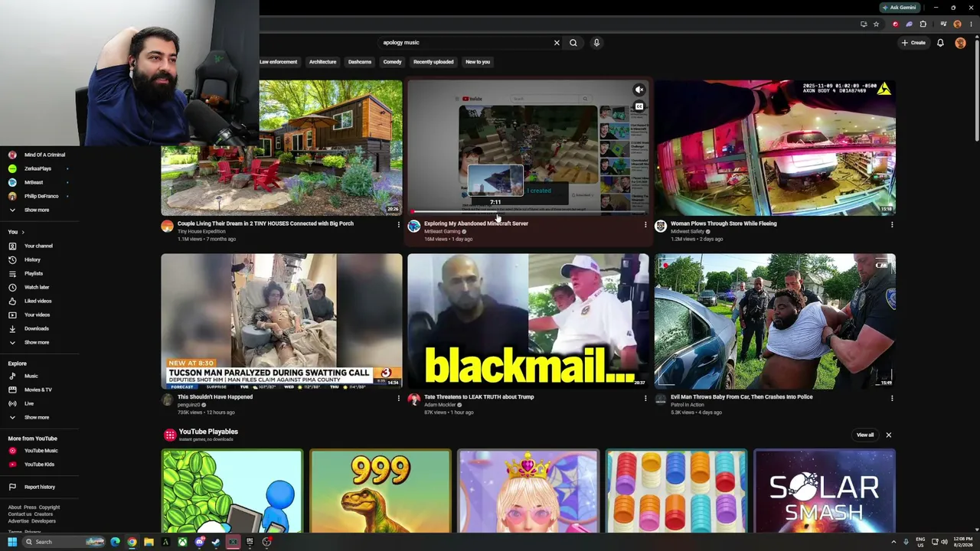
Task: Seek on the Minecraft preview progress bar
Action: 528,211
